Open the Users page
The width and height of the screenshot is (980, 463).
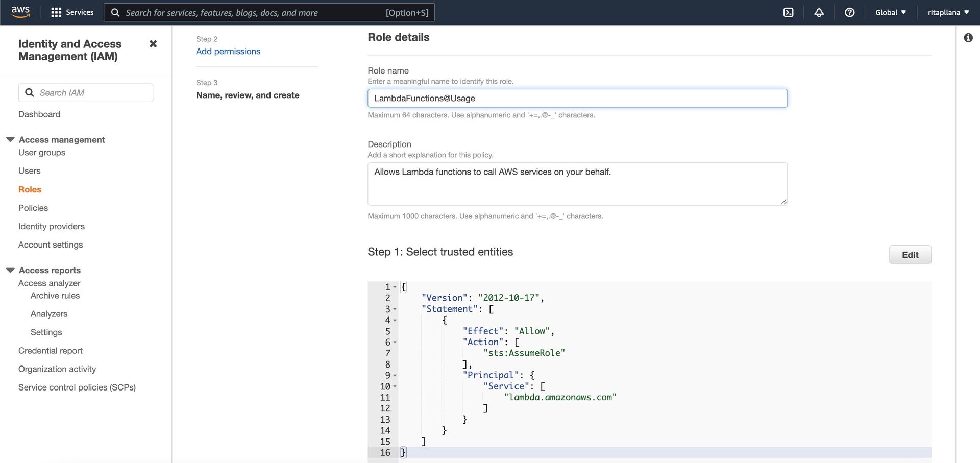coord(30,171)
